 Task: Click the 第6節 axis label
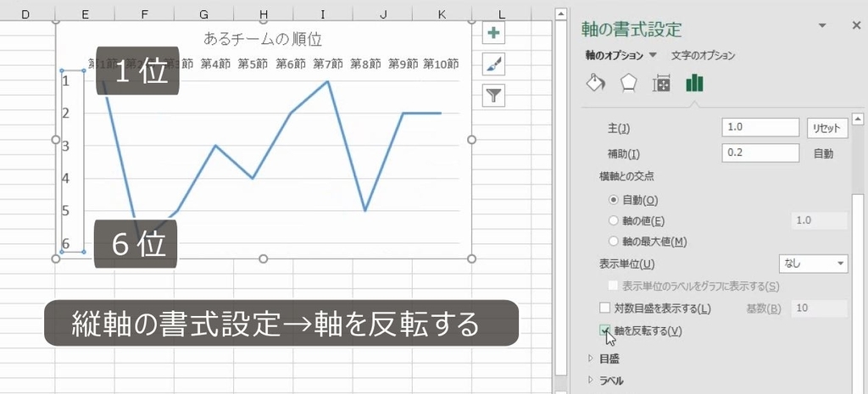291,64
